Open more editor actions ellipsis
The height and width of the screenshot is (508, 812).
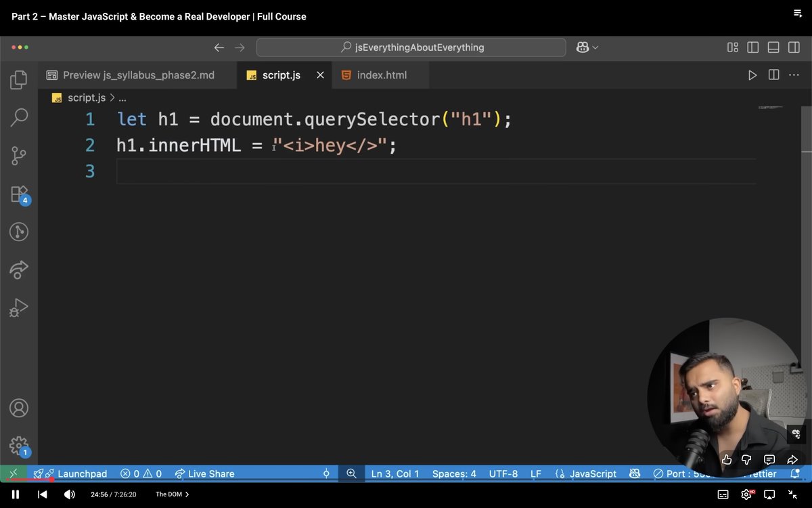click(795, 75)
